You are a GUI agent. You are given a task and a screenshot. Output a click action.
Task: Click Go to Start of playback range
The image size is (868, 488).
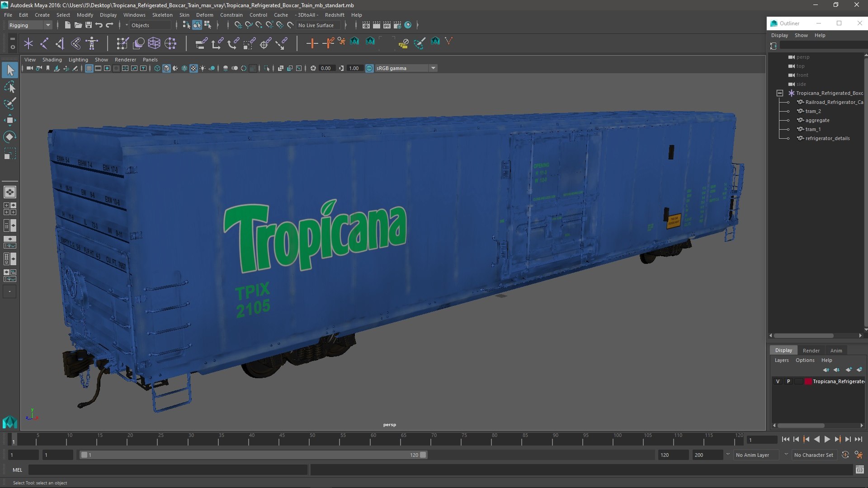785,439
